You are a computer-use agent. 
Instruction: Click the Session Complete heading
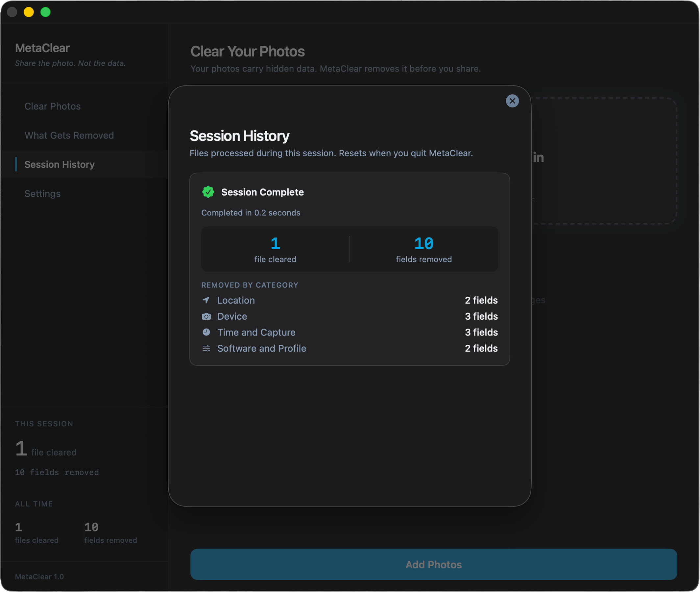pos(262,192)
